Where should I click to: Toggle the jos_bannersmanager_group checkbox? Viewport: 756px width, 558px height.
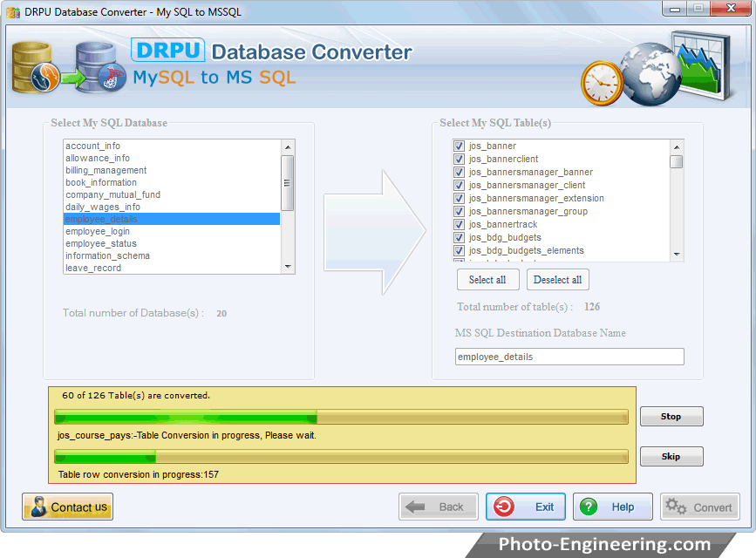459,211
